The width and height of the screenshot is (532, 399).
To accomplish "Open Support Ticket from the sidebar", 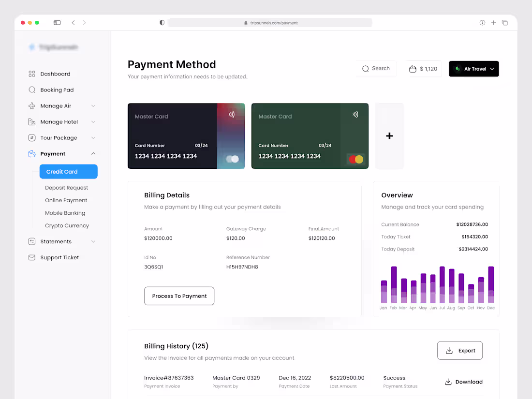I will [x=59, y=257].
